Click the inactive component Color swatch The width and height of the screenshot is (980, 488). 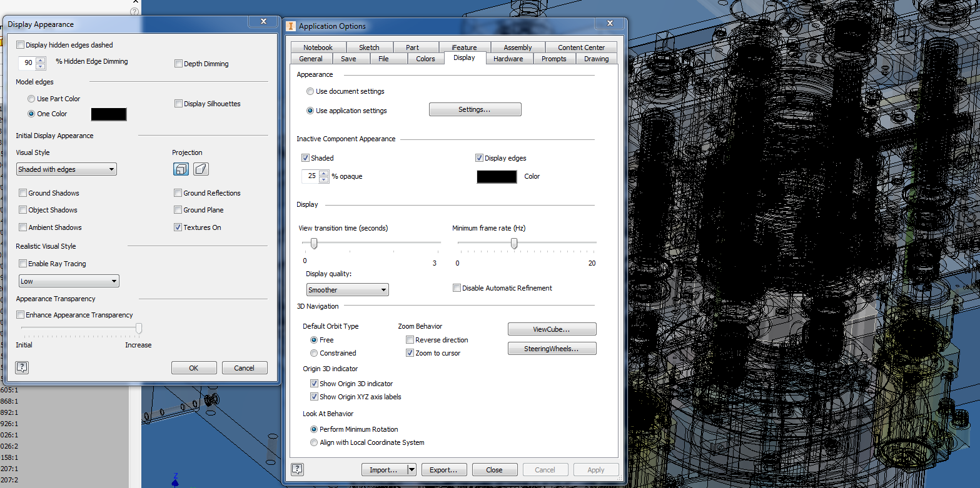coord(497,177)
